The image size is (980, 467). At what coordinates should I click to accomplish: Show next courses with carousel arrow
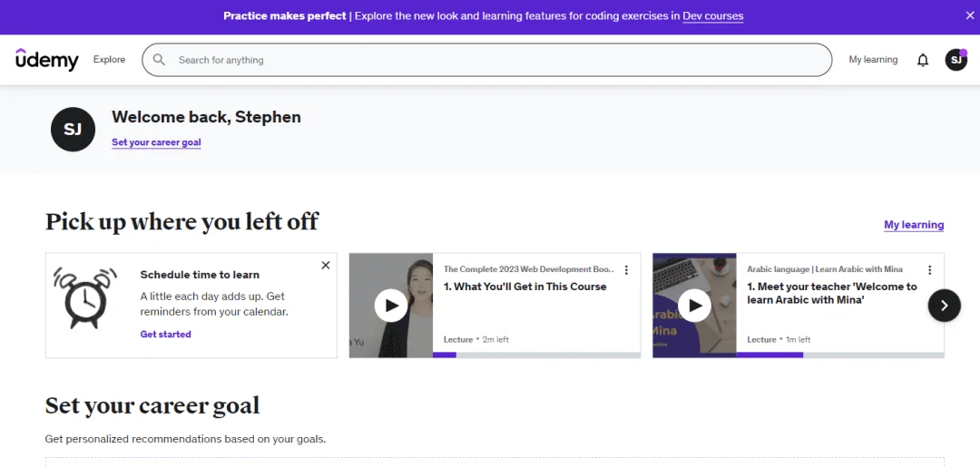click(x=945, y=306)
